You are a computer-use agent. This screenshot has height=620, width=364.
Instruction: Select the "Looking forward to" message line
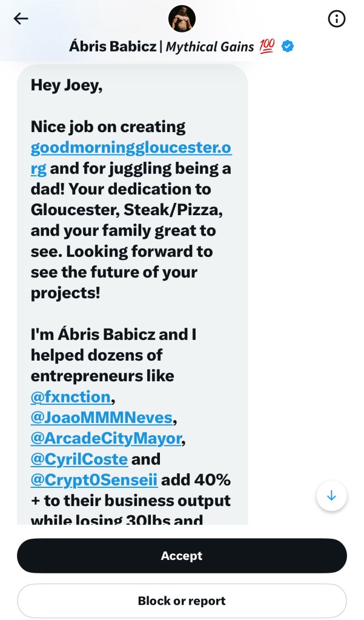click(121, 251)
